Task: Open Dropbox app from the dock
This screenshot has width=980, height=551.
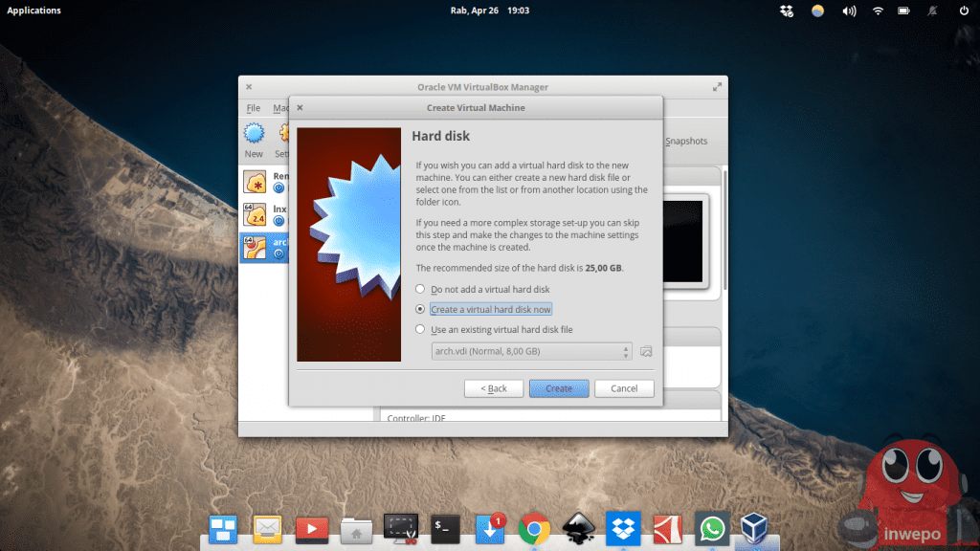Action: (623, 528)
